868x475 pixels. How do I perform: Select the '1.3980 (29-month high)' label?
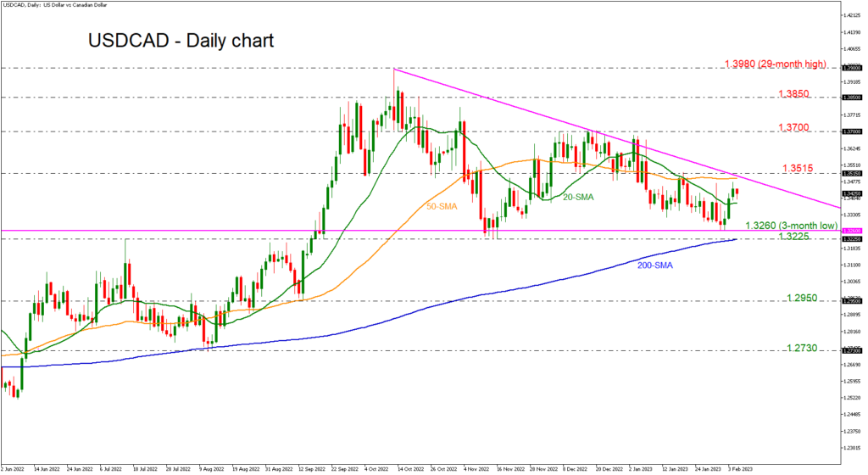pyautogui.click(x=776, y=64)
